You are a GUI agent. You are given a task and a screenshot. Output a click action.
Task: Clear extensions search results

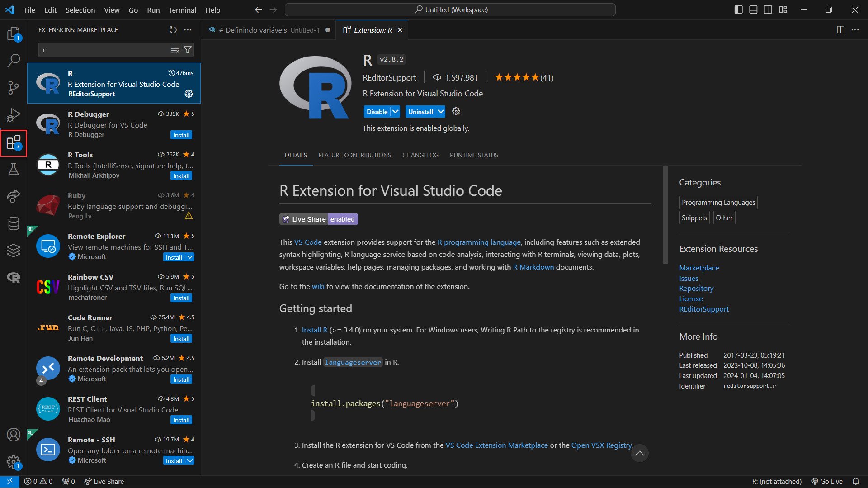(175, 50)
